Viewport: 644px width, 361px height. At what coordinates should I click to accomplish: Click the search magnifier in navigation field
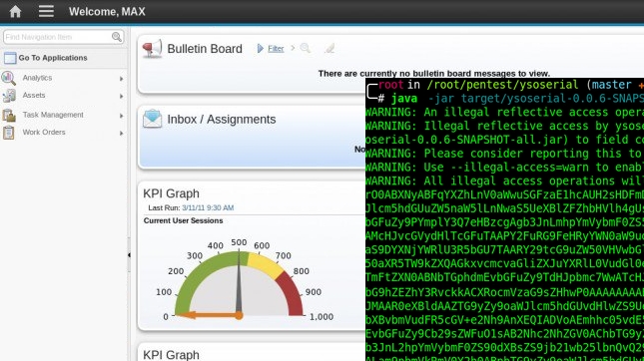click(117, 37)
